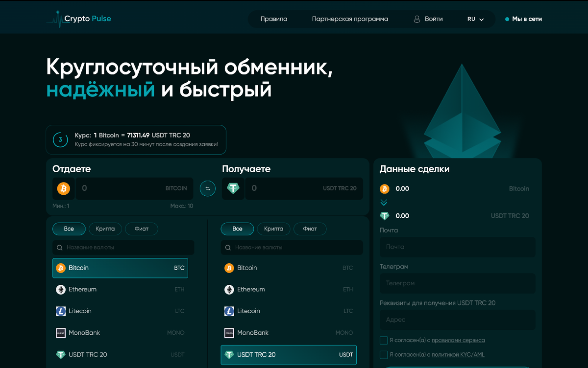Select USDT TRC 20 row in give list
588x368 pixels.
pyautogui.click(x=120, y=354)
